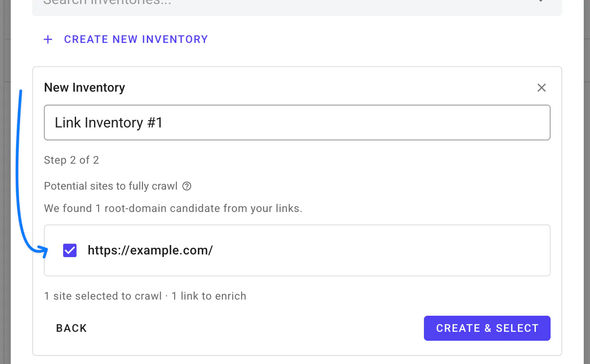Click the New Inventory heading

(x=85, y=88)
